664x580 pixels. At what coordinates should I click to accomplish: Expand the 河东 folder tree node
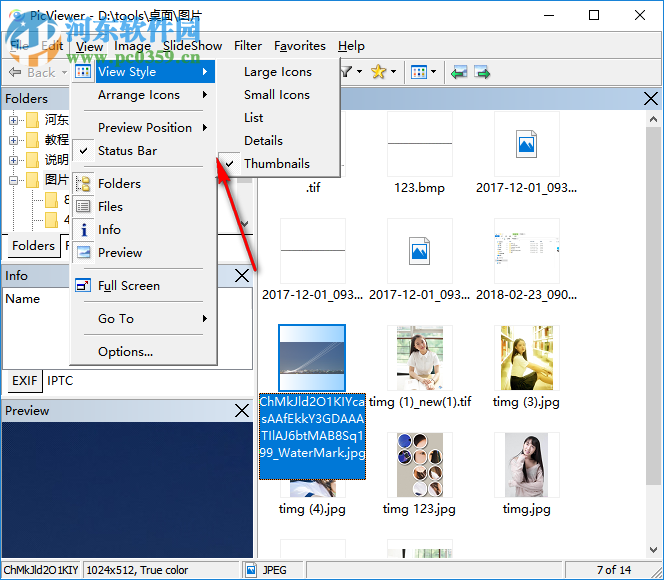[x=13, y=120]
